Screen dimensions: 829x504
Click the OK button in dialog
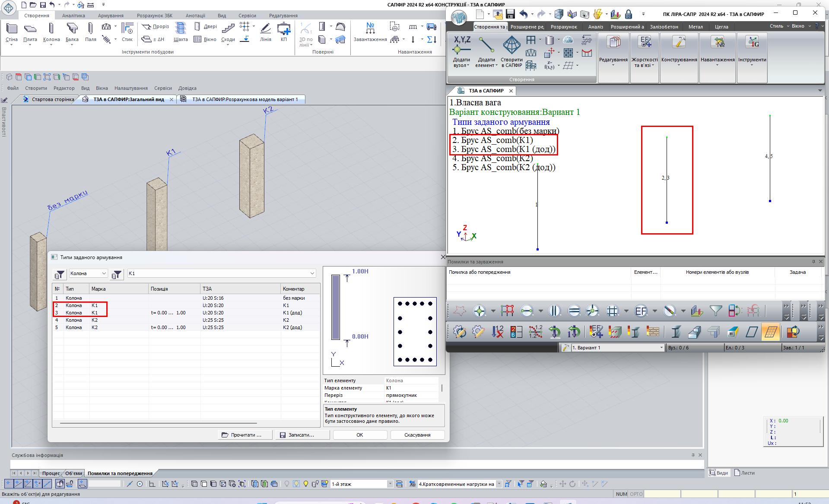[359, 435]
